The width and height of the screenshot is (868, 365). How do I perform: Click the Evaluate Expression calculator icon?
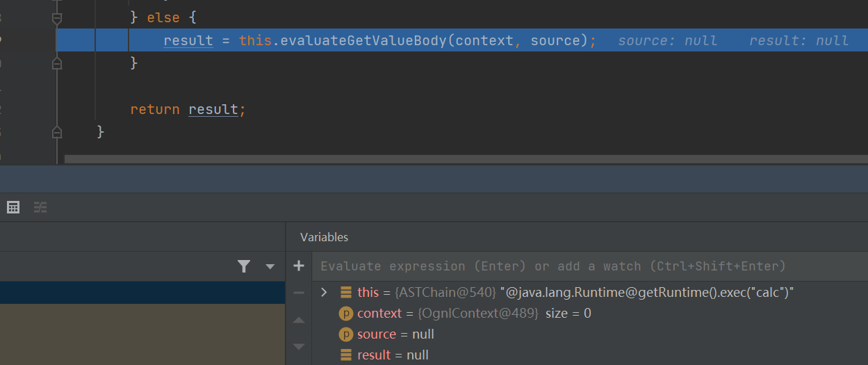13,207
